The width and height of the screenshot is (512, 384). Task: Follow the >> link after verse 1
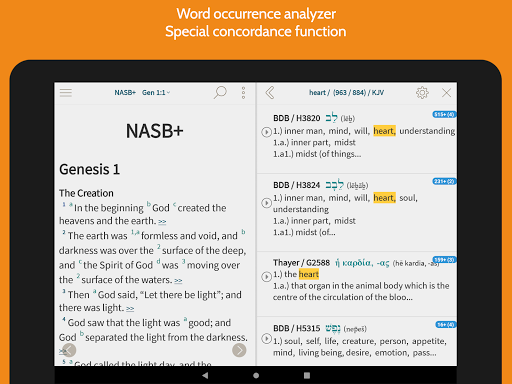pos(162,222)
